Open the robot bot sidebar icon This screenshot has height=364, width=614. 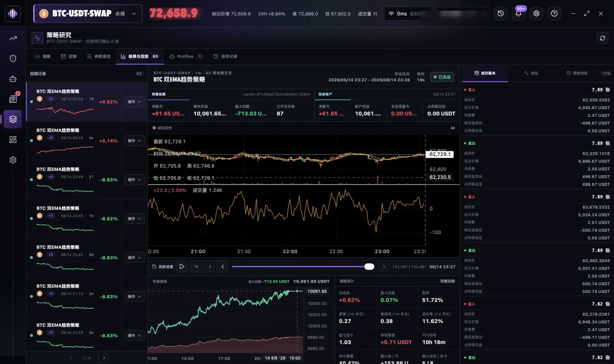13,79
